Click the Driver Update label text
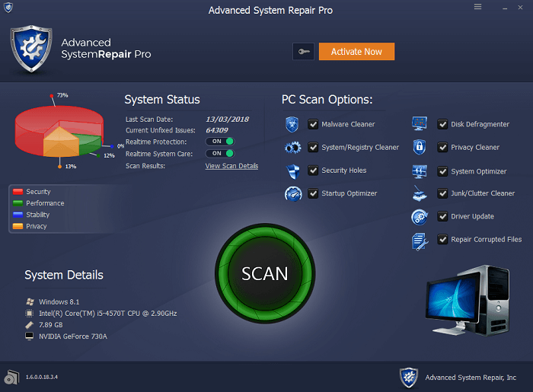 click(x=473, y=216)
